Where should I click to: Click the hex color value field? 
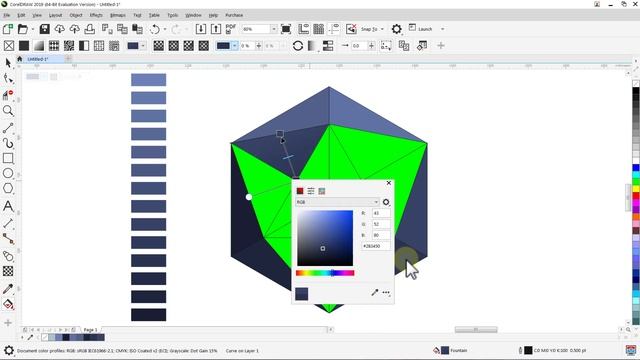click(x=376, y=246)
